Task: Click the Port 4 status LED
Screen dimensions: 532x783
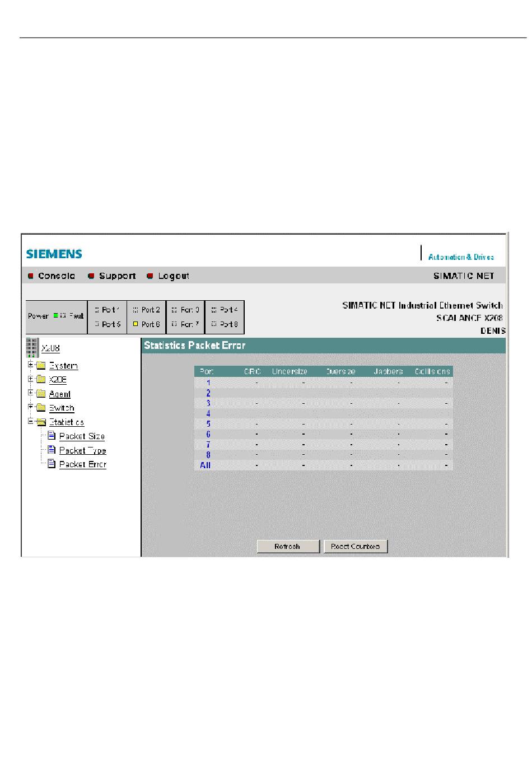Action: 214,310
